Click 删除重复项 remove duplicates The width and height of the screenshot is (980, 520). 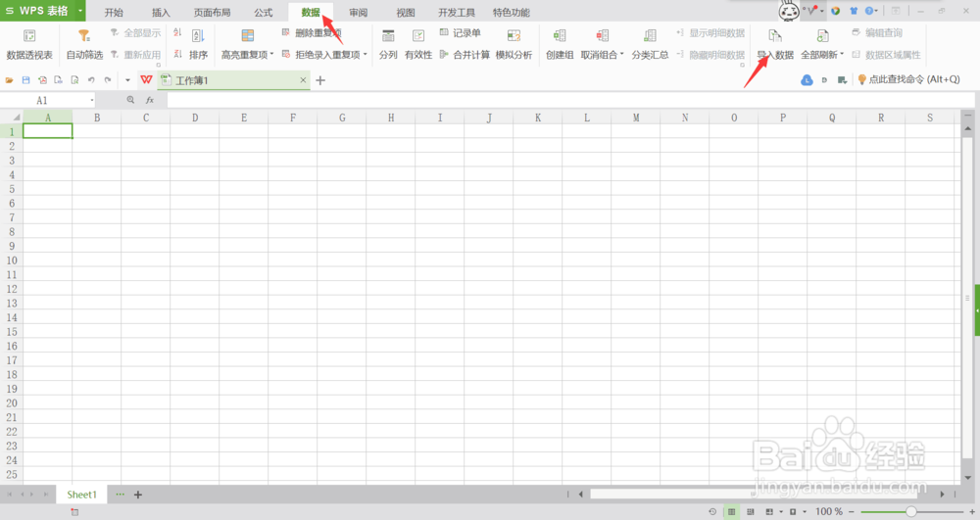click(x=312, y=32)
